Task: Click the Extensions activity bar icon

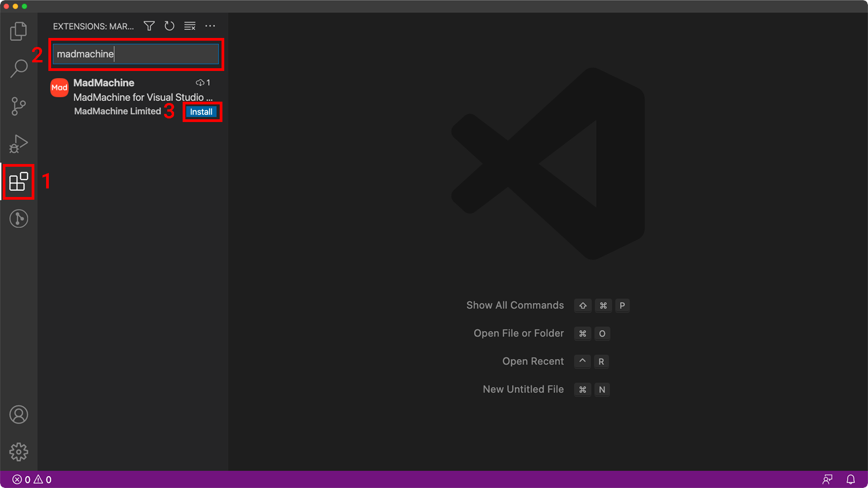Action: tap(19, 182)
